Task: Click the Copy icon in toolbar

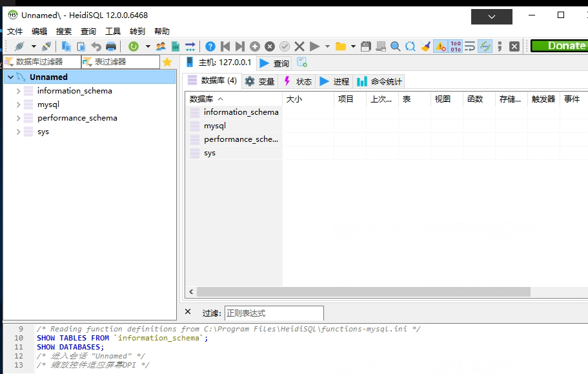Action: tap(66, 46)
